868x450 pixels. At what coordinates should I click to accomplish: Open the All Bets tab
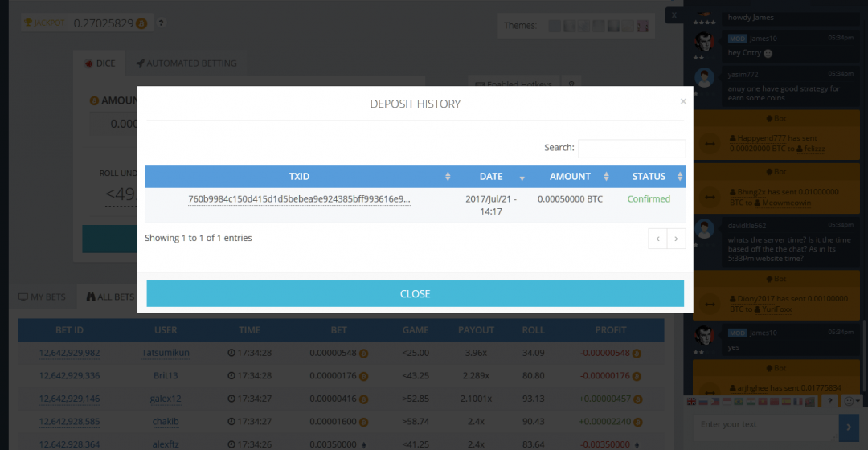[110, 297]
